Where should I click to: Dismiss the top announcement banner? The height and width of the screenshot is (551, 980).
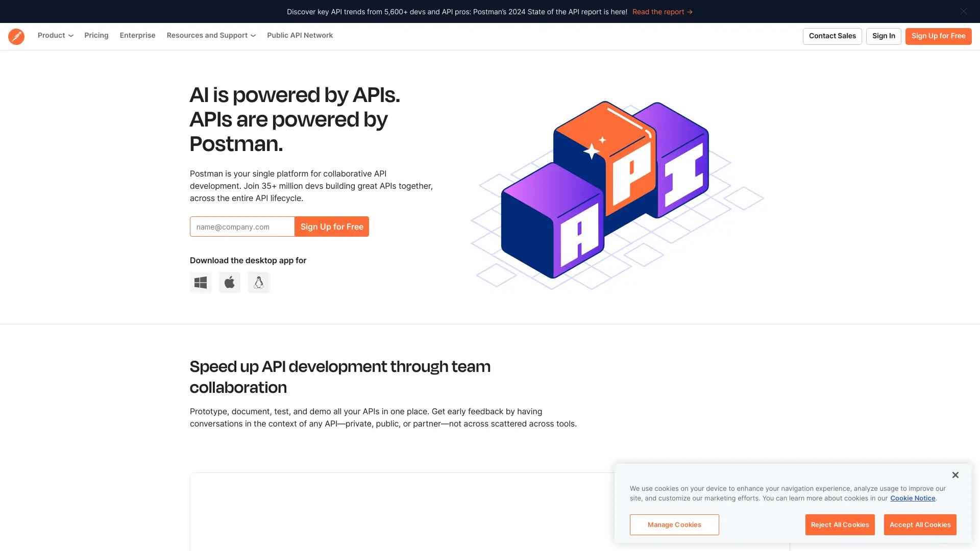click(963, 11)
